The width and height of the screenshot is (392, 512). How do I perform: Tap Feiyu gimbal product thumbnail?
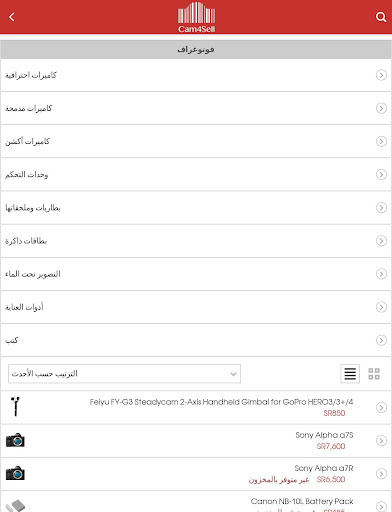click(x=15, y=406)
